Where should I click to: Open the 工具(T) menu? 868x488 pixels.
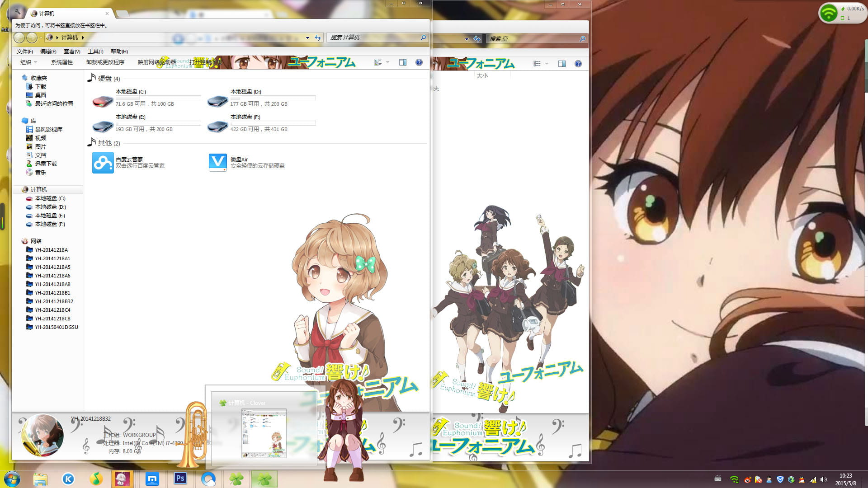(x=95, y=51)
